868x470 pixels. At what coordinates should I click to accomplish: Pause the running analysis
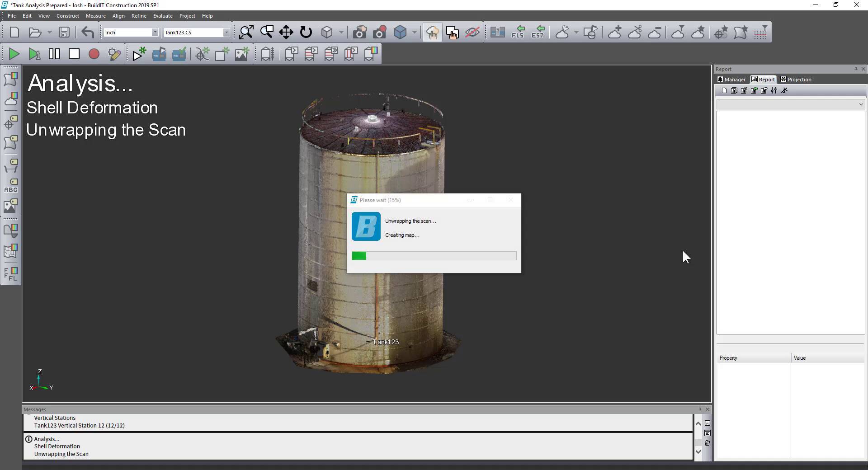[54, 54]
